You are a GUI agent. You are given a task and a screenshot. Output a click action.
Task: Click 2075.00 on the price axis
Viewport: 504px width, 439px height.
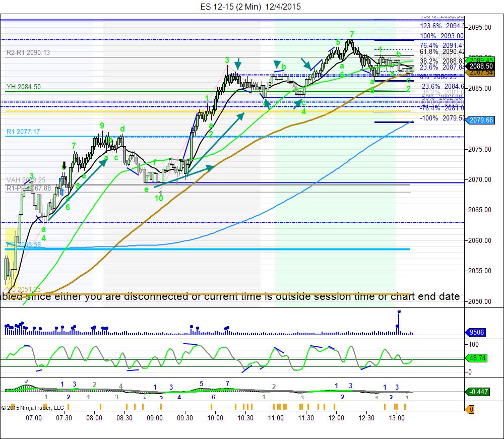480,149
